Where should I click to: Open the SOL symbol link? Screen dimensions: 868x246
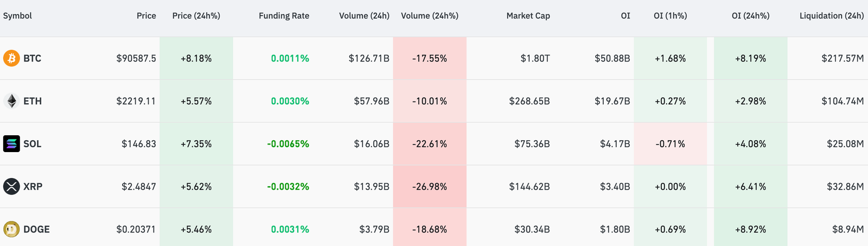pyautogui.click(x=32, y=144)
